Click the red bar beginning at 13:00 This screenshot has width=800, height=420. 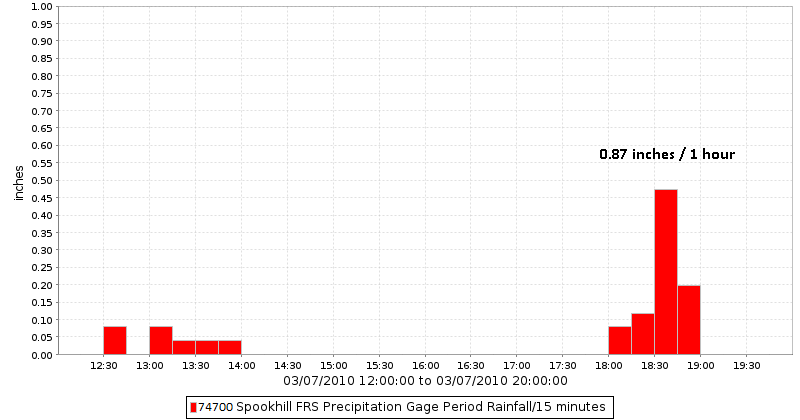pyautogui.click(x=161, y=340)
